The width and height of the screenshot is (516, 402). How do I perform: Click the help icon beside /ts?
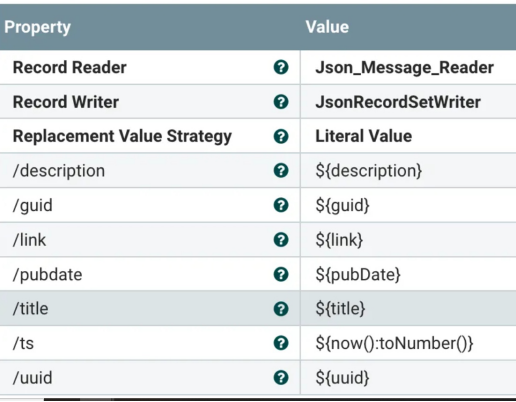(281, 343)
